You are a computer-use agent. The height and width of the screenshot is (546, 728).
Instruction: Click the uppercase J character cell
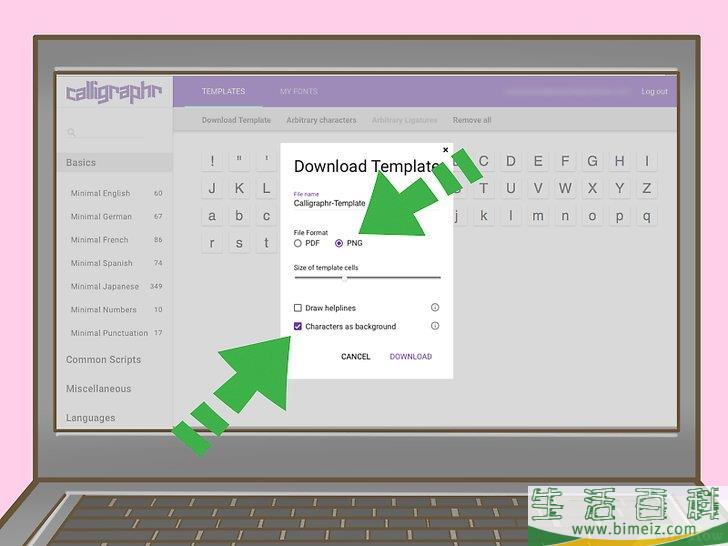tap(212, 188)
